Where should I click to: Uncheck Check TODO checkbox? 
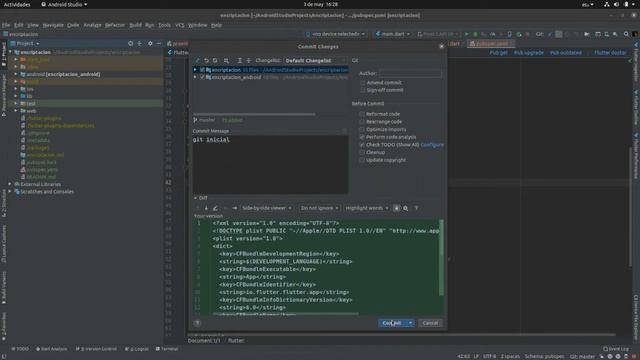tap(362, 145)
